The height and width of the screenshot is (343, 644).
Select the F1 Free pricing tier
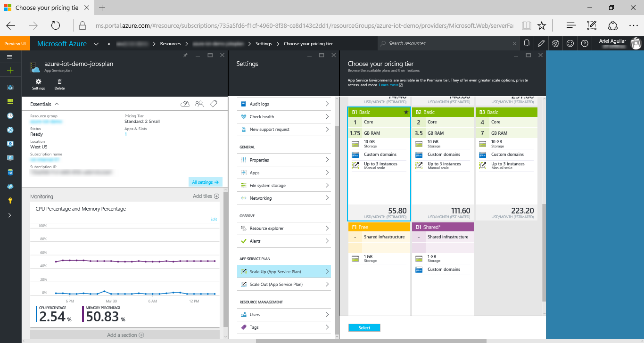tap(379, 269)
